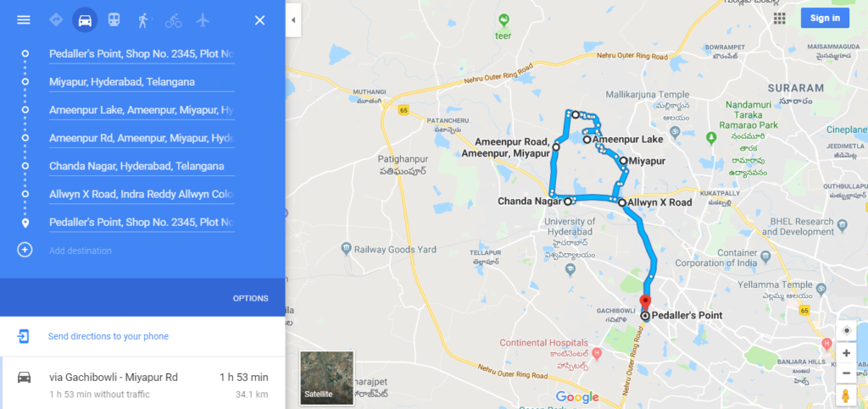Click the add destination plus icon

(x=25, y=250)
